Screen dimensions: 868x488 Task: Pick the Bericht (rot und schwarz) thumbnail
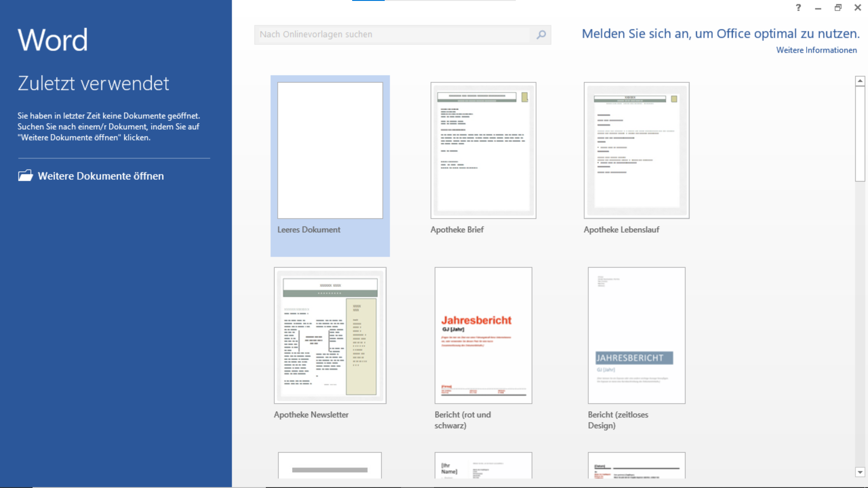tap(483, 335)
